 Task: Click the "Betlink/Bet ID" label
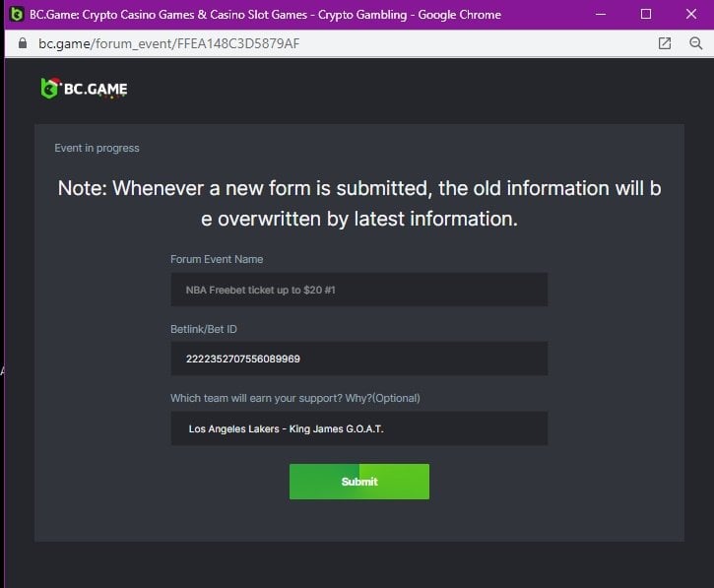pyautogui.click(x=204, y=328)
